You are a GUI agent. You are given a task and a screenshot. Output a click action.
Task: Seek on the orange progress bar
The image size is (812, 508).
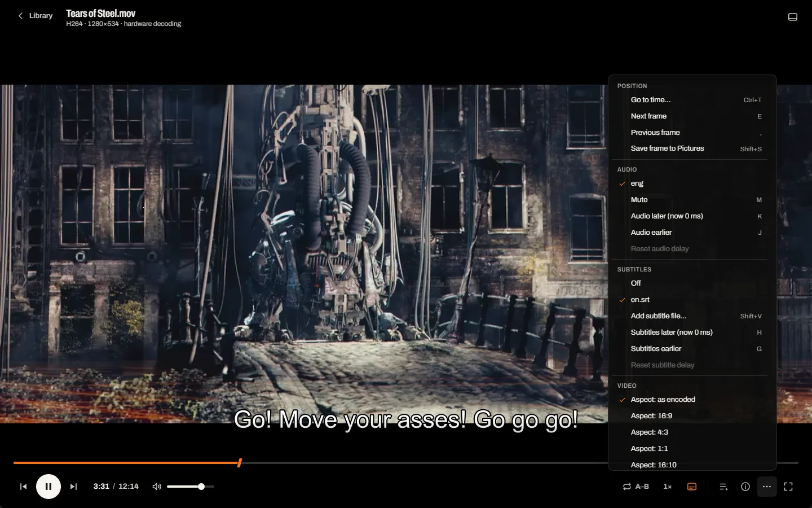(x=406, y=463)
